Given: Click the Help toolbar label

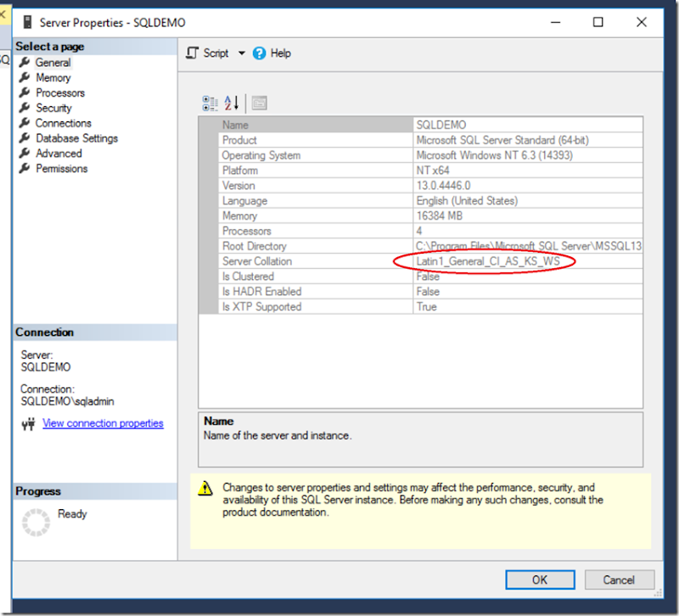Looking at the screenshot, I should 281,53.
